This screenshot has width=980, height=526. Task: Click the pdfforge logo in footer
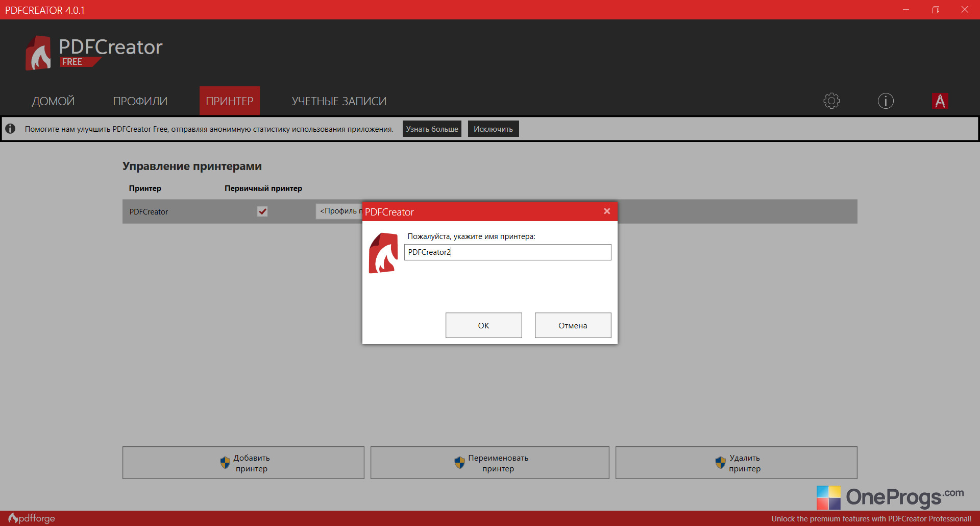point(32,518)
